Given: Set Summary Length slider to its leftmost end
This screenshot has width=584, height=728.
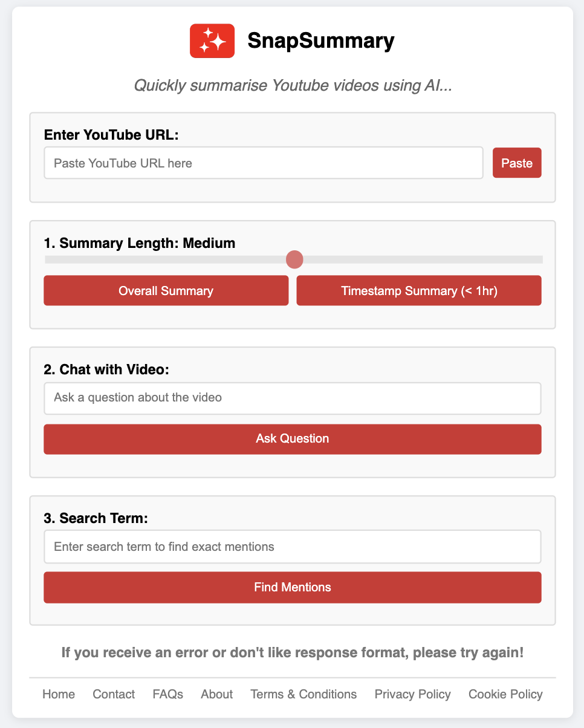Looking at the screenshot, I should [47, 259].
